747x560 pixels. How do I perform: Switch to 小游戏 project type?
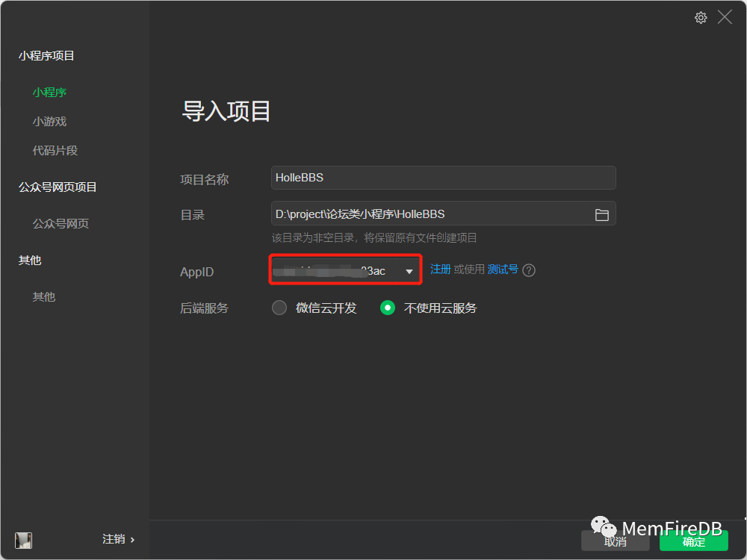coord(49,122)
